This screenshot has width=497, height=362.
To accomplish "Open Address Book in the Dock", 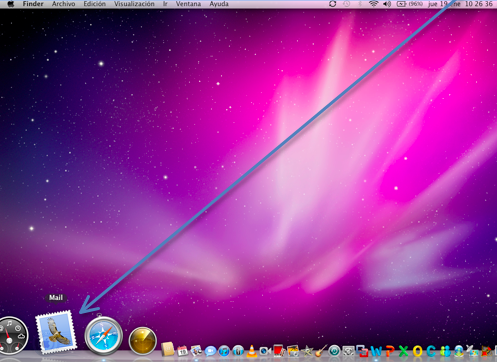I will (168, 349).
